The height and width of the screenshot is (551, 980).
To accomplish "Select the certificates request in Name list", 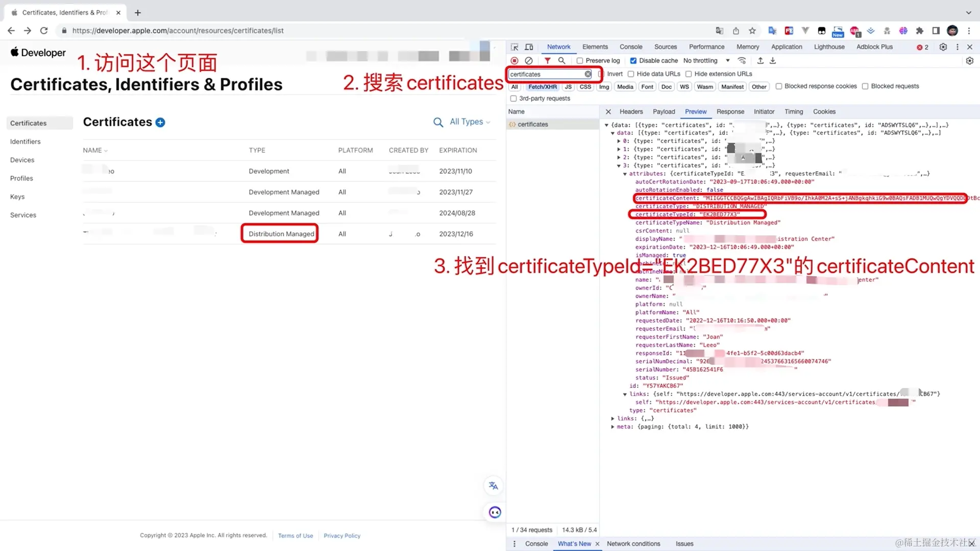I will point(553,124).
